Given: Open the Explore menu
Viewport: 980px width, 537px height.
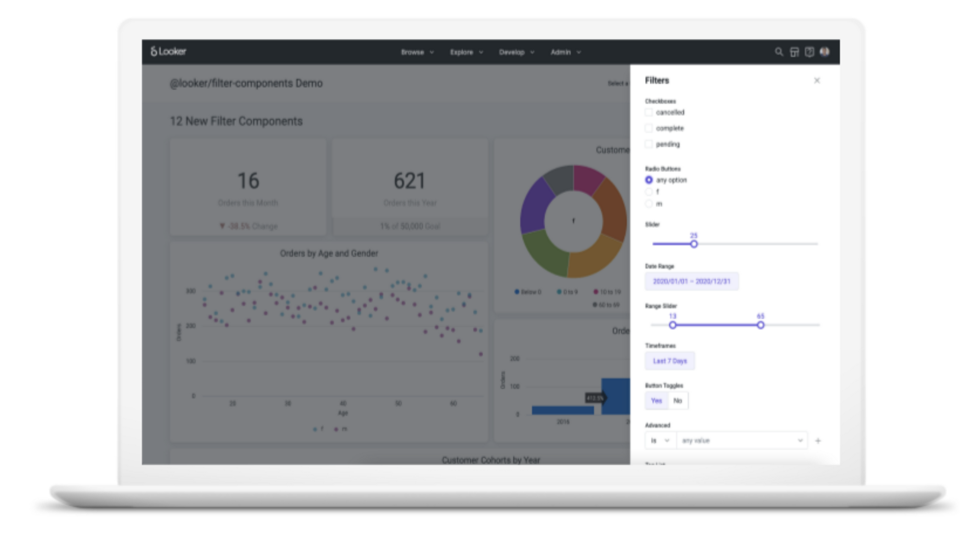Looking at the screenshot, I should click(x=466, y=52).
